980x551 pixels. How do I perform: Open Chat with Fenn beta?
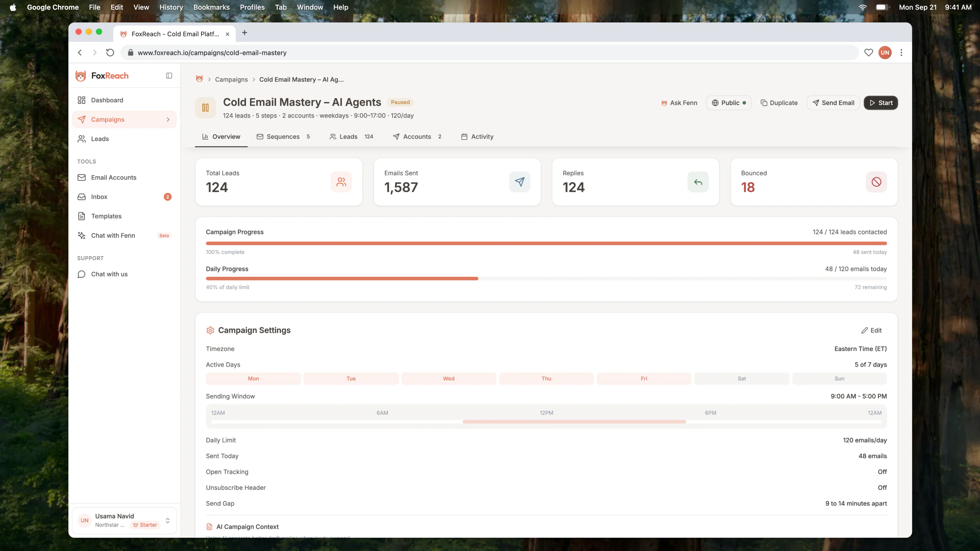click(x=125, y=235)
